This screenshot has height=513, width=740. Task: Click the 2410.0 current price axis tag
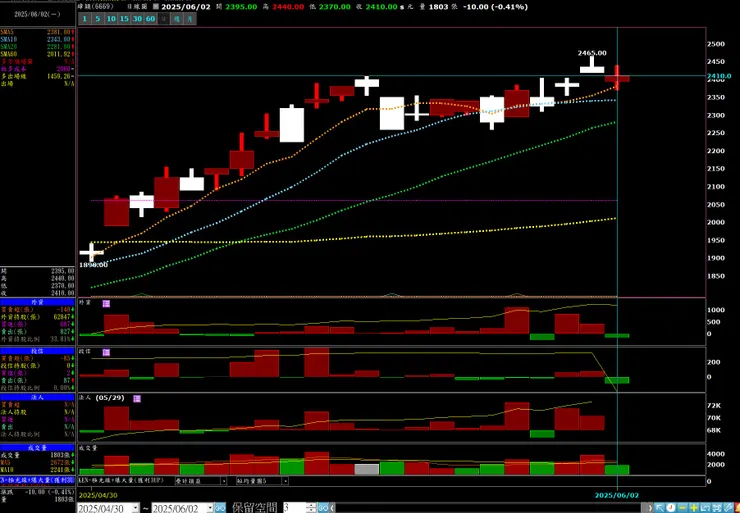point(719,76)
